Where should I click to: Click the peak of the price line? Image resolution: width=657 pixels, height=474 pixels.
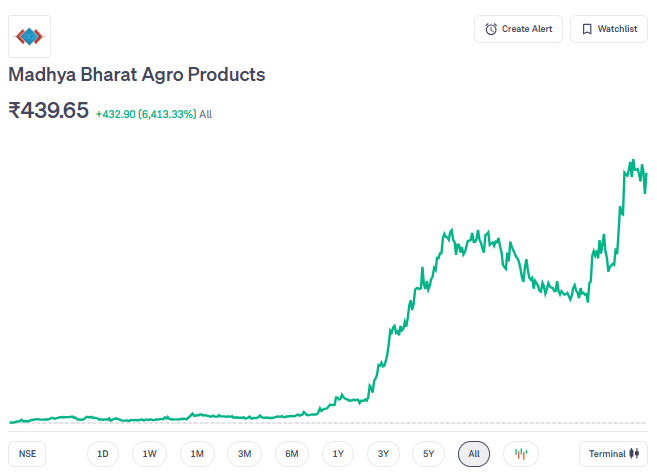point(632,160)
